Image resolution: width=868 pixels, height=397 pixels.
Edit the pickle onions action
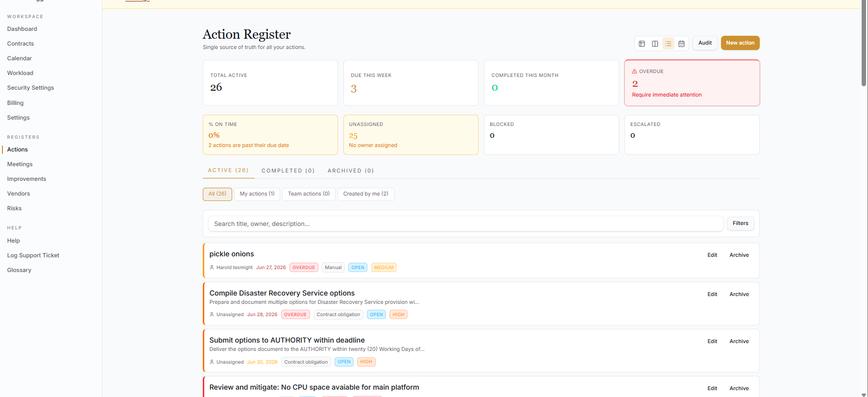(712, 255)
